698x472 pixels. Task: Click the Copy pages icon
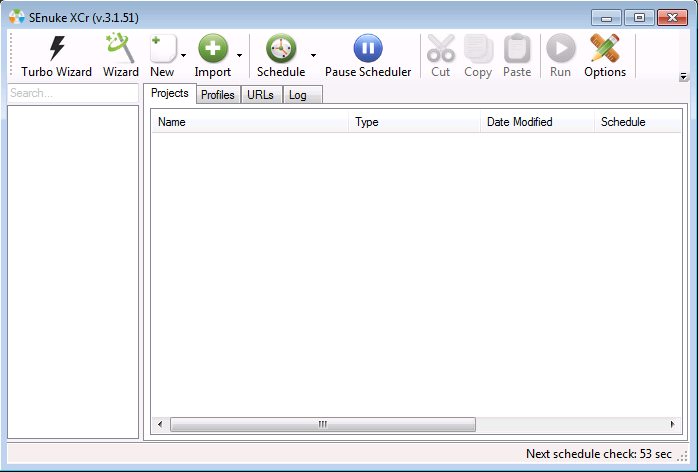[478, 48]
